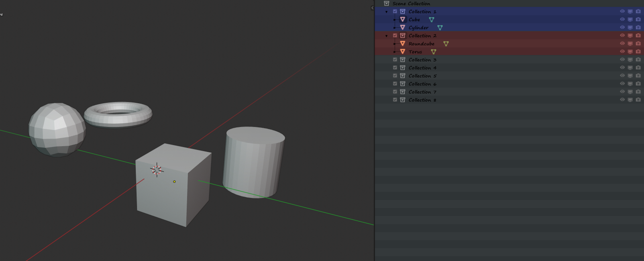Expand the Cube row's child arrow
The width and height of the screenshot is (644, 261).
coord(395,19)
